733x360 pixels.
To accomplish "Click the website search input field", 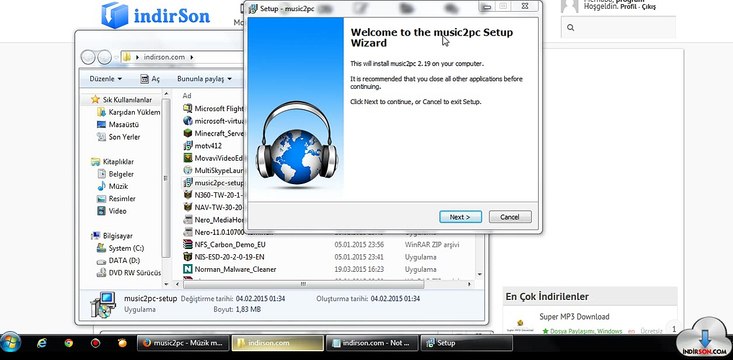I will pyautogui.click(x=618, y=28).
